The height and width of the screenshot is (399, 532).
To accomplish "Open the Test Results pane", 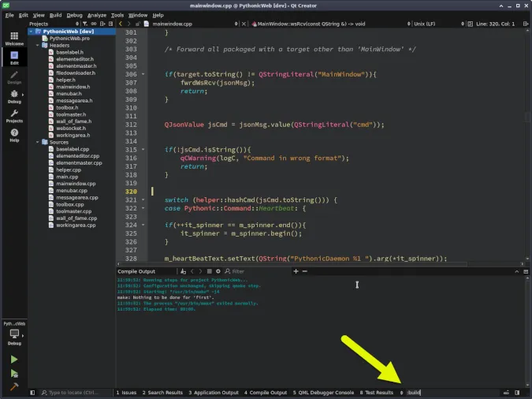I will click(377, 392).
